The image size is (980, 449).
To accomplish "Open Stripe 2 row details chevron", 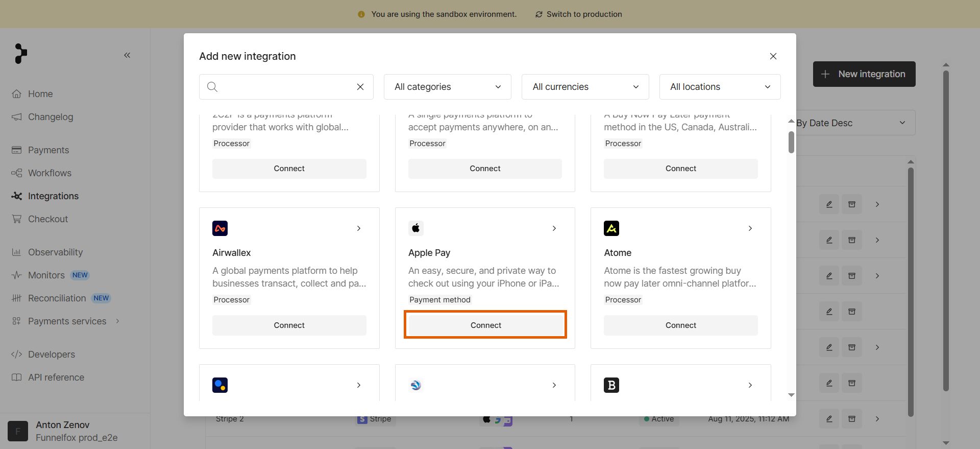I will (x=877, y=419).
